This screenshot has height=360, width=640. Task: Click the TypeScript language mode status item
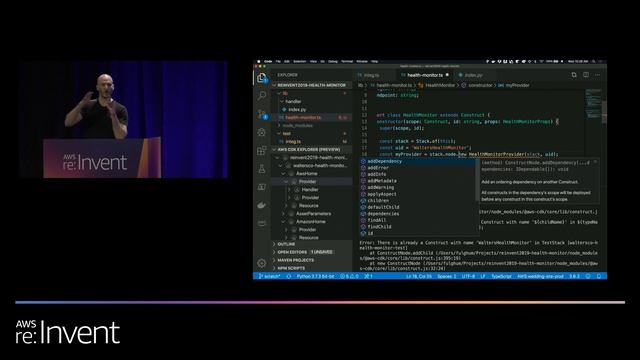501,276
